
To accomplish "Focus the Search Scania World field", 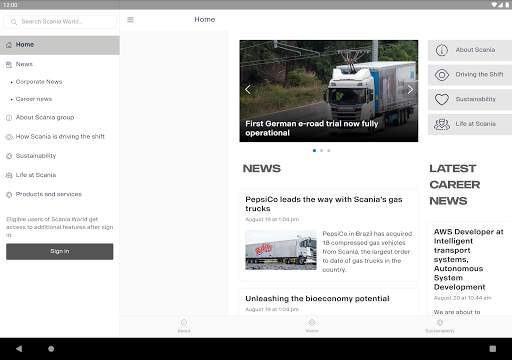I will coord(60,22).
